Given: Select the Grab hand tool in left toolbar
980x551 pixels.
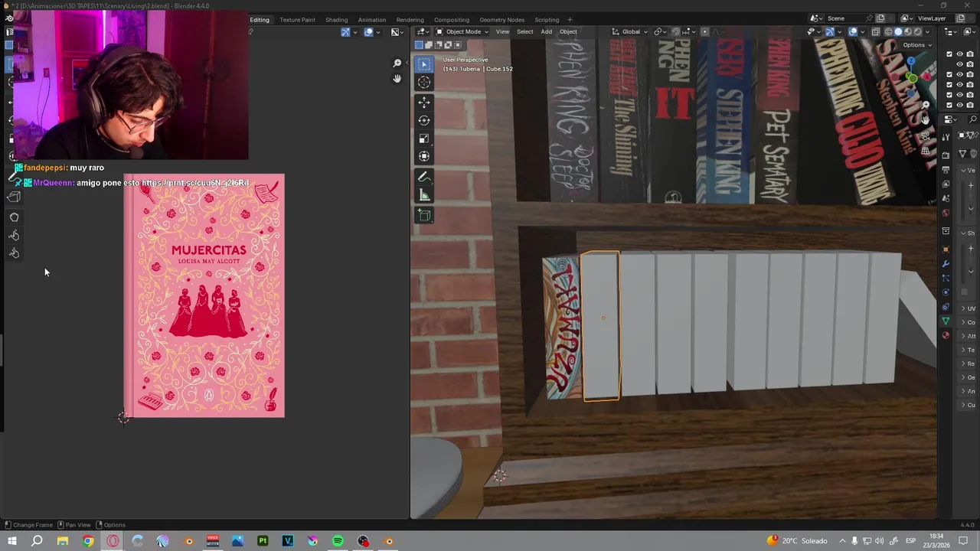Looking at the screenshot, I should point(14,217).
